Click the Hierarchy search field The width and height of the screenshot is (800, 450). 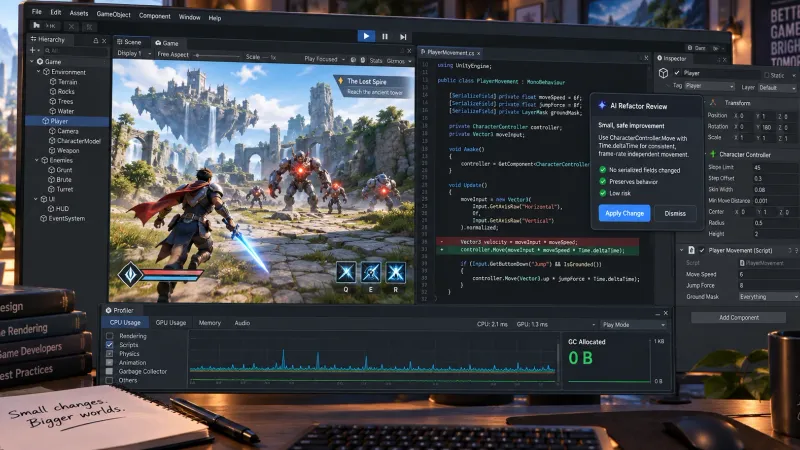pyautogui.click(x=74, y=51)
